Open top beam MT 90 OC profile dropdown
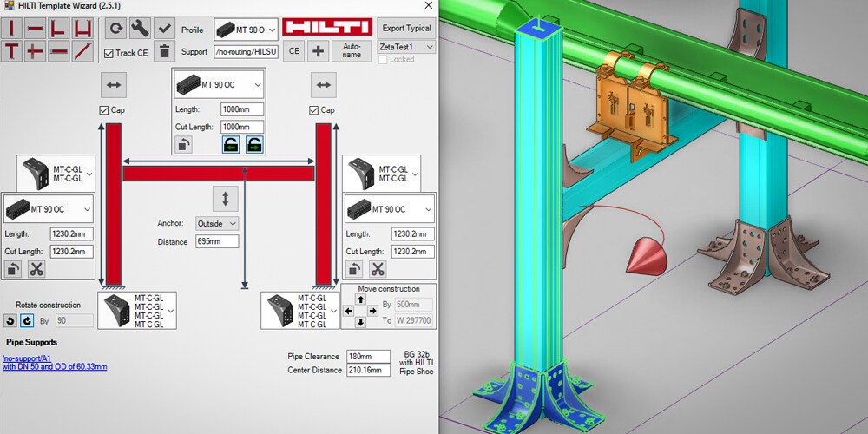This screenshot has height=434, width=868. click(219, 85)
